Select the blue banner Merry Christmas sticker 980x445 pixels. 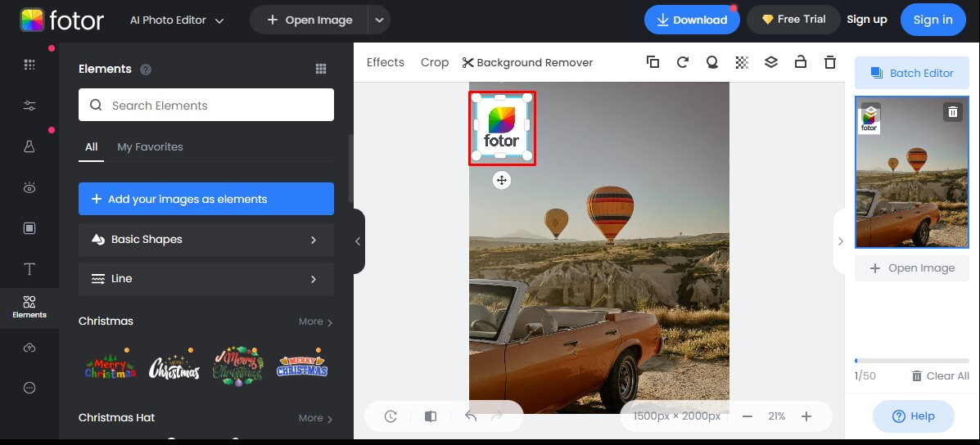click(x=302, y=365)
